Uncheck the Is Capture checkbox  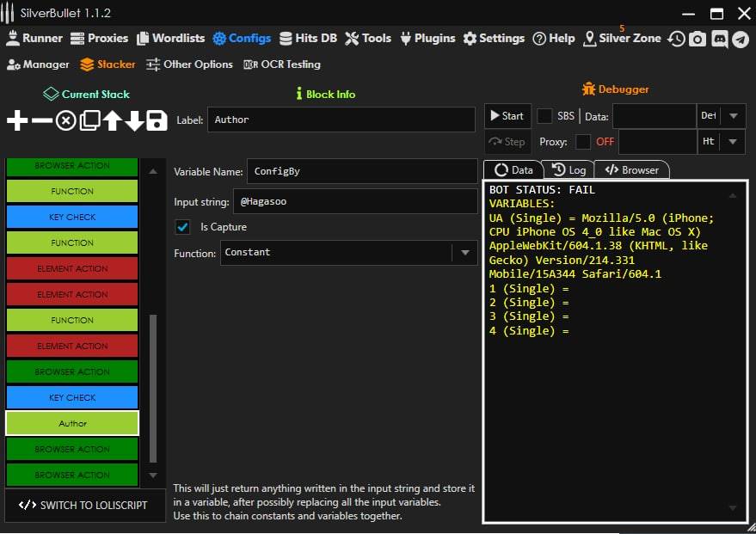tap(182, 227)
